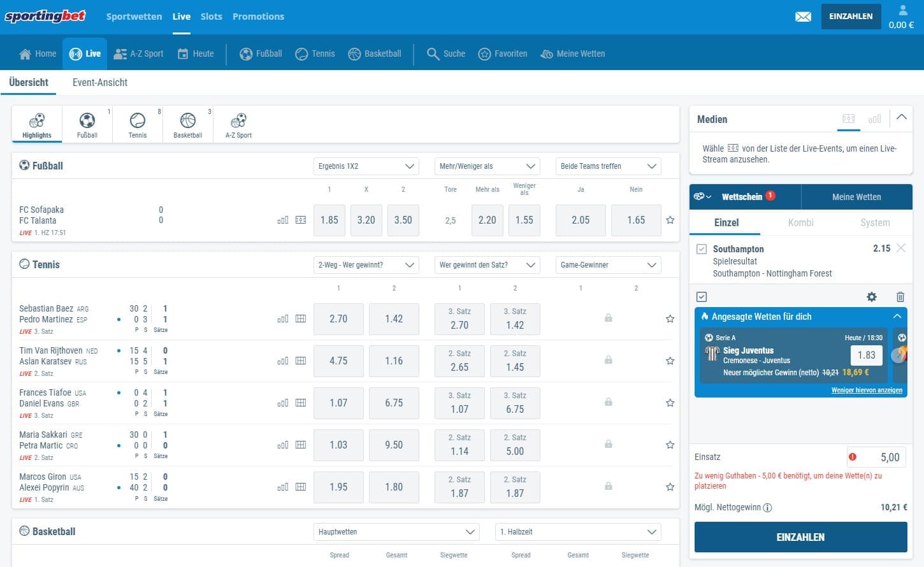Delete all bets with trash icon
The width and height of the screenshot is (924, 567).
pyautogui.click(x=900, y=297)
